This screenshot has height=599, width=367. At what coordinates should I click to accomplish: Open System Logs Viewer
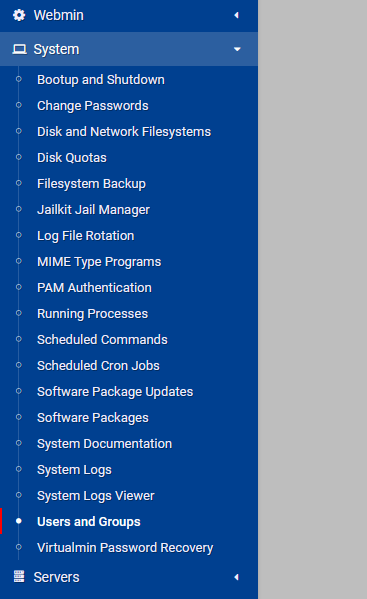pyautogui.click(x=96, y=495)
